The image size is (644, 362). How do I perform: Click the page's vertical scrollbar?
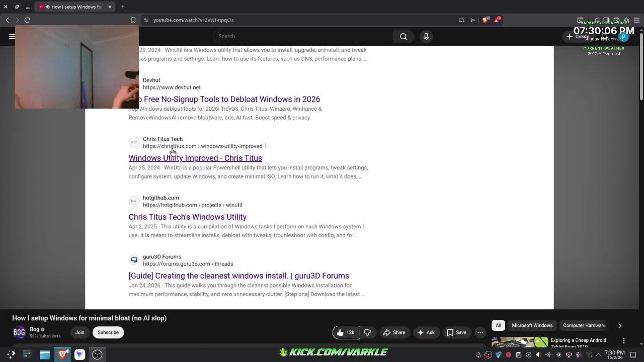[641, 65]
